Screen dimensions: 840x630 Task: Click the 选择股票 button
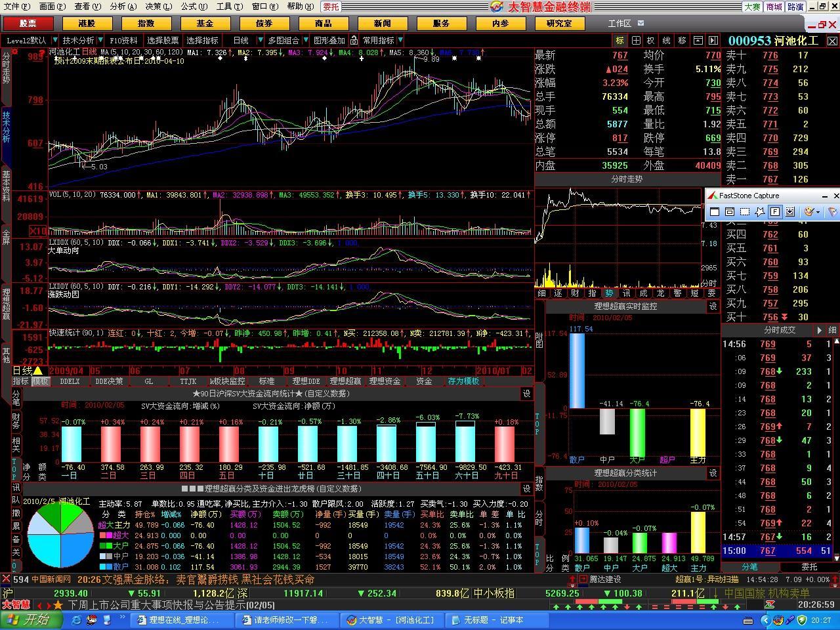pos(163,41)
